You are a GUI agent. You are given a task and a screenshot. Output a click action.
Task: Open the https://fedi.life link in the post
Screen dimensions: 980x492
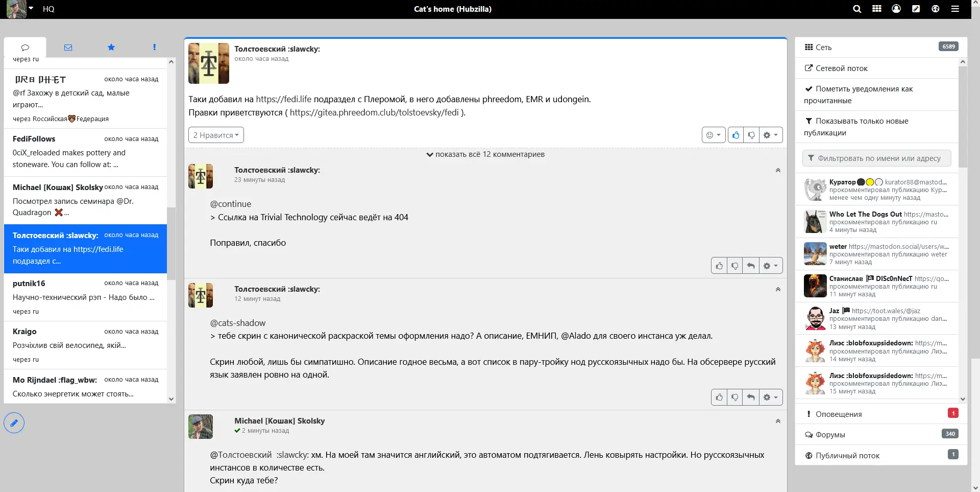(283, 99)
